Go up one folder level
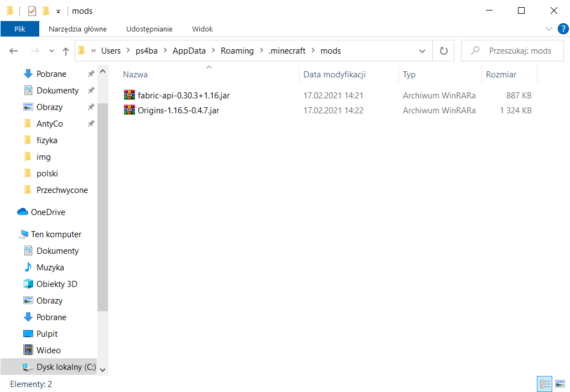Viewport: 570px width, 392px height. click(x=66, y=51)
